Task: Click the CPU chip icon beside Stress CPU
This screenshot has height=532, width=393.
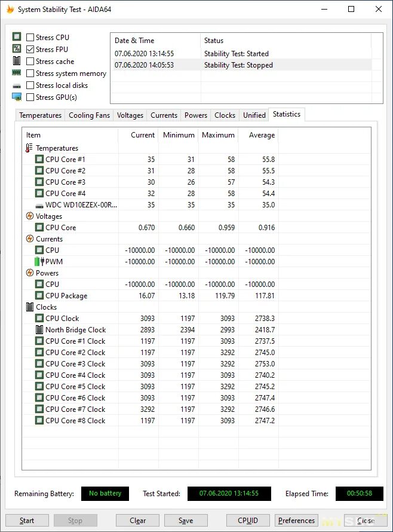Action: point(17,36)
